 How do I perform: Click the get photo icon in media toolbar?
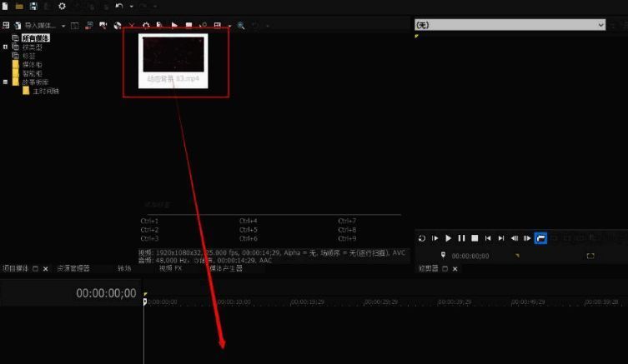pos(103,26)
